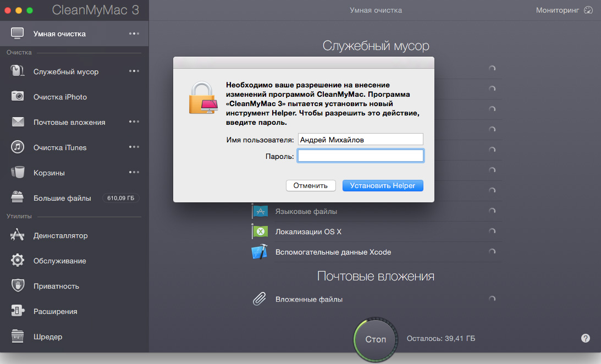This screenshot has height=364, width=601.
Task: Click the Очистка iTunes music note icon
Action: 17,147
